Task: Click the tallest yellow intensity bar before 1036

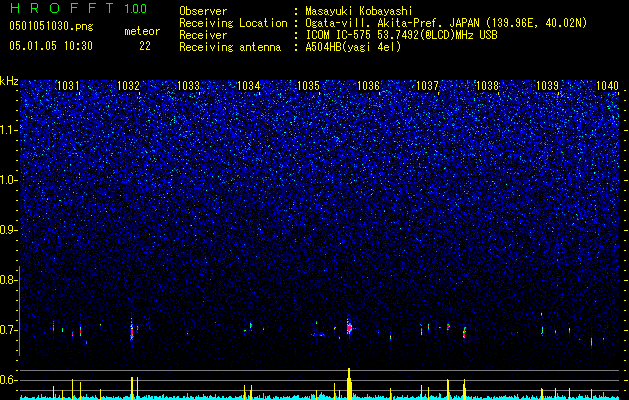Action: 349,384
